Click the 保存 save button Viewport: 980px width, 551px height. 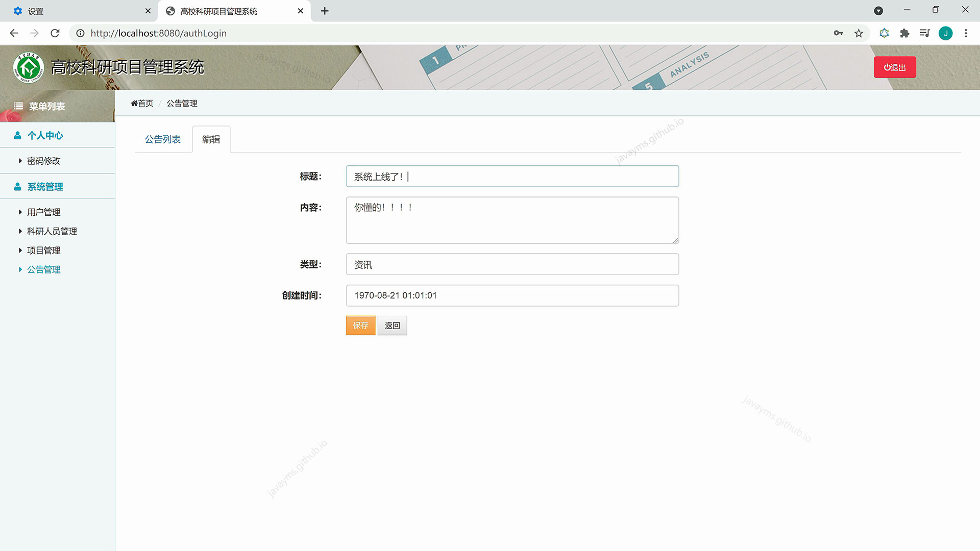click(360, 325)
